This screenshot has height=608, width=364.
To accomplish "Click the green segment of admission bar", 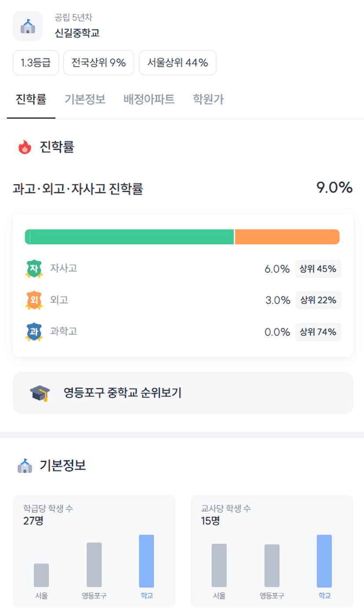I will (x=129, y=237).
